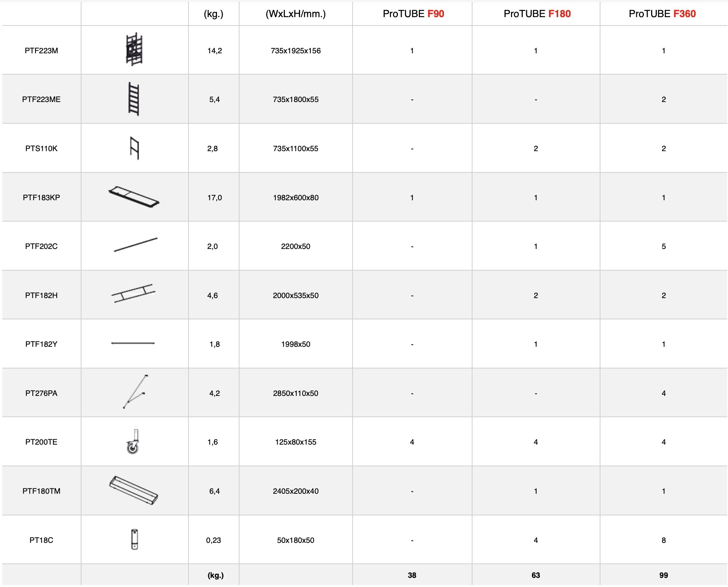
Task: Click the ProTUBE F360 column header
Action: pos(662,14)
